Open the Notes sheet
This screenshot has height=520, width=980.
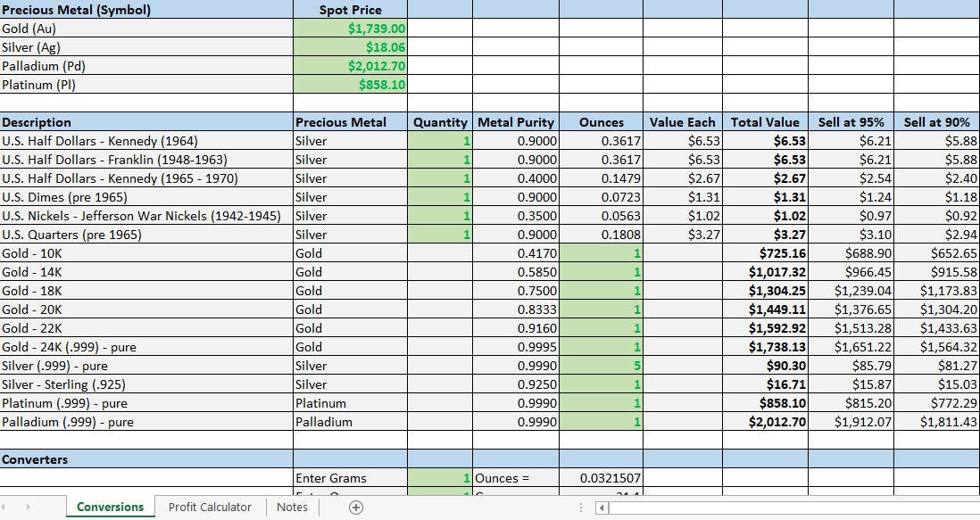tap(292, 507)
